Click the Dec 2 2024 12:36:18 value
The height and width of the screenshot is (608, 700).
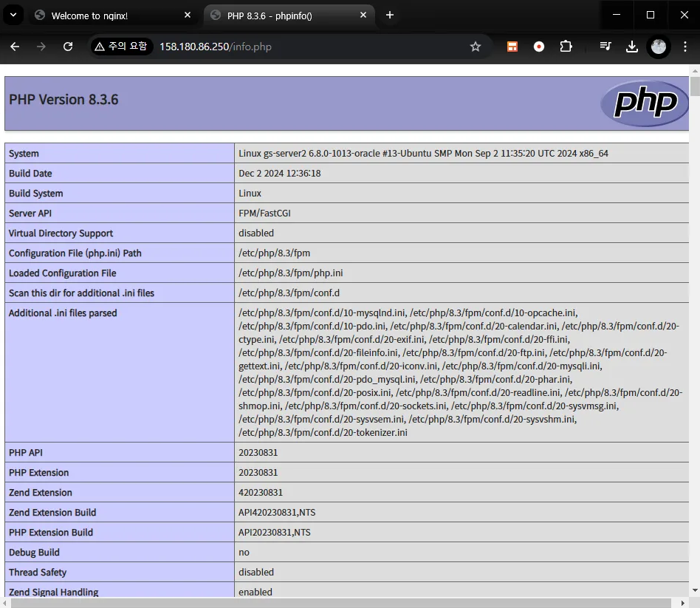[x=279, y=174]
